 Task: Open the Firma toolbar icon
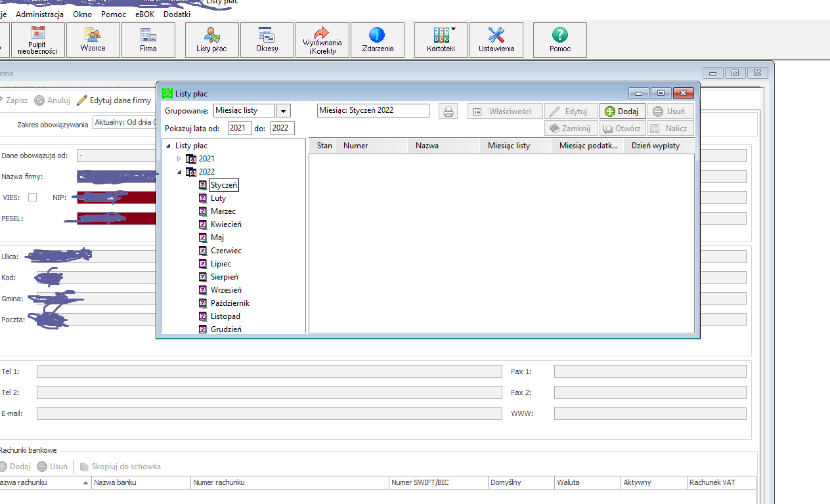click(x=148, y=40)
